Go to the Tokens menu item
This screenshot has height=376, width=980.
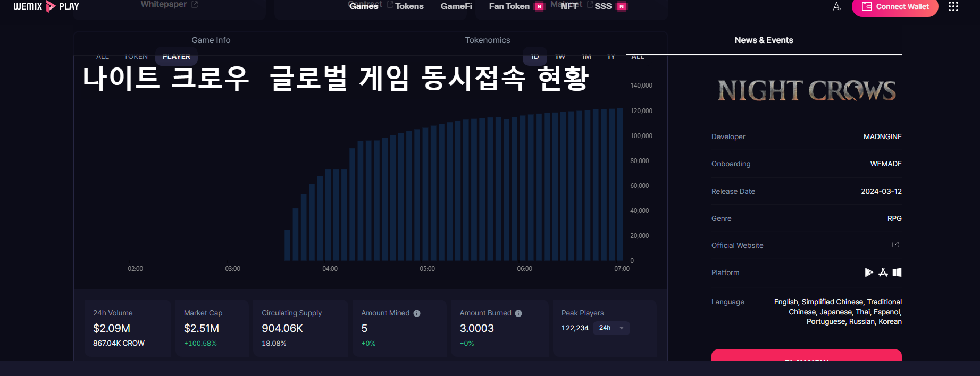[409, 6]
